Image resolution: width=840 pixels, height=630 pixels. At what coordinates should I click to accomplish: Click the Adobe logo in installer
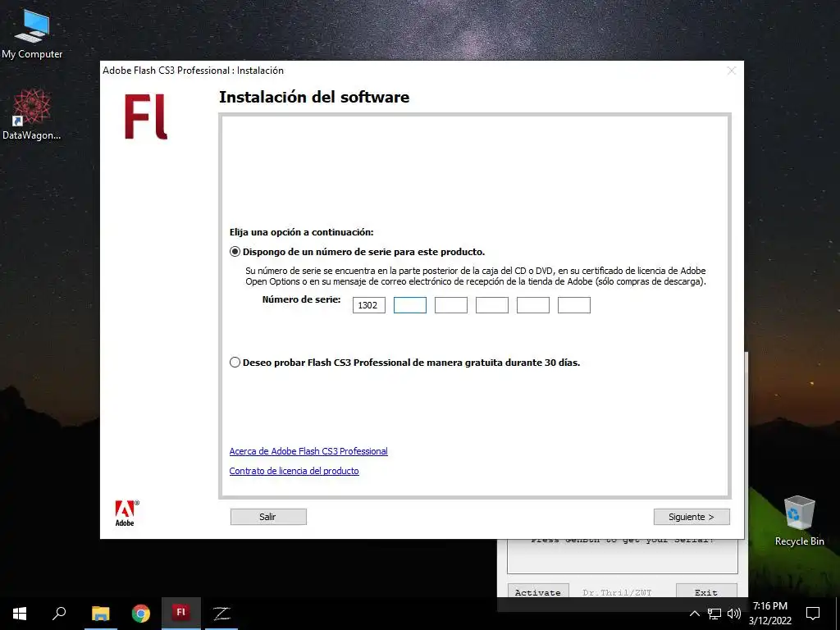pyautogui.click(x=126, y=514)
